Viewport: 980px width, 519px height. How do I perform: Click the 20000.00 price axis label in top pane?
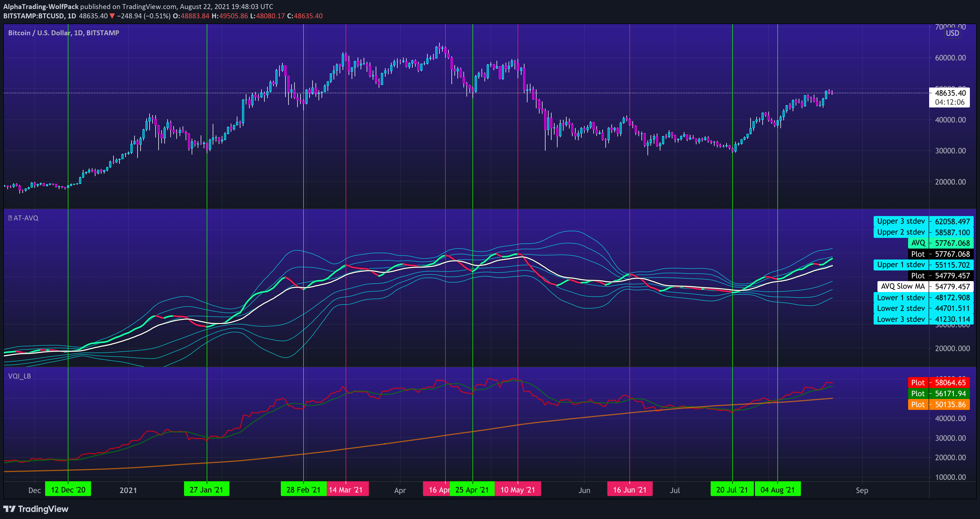(x=950, y=182)
